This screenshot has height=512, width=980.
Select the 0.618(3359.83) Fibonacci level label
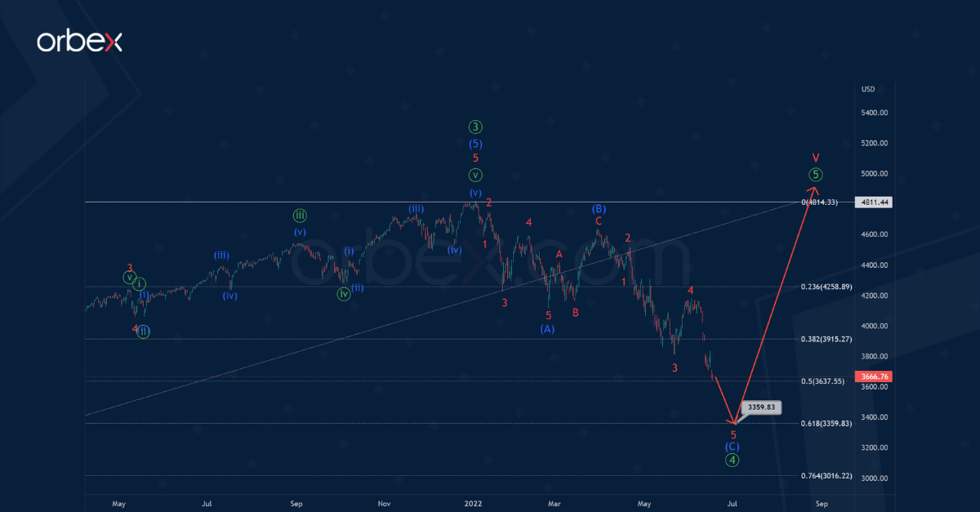(x=826, y=423)
